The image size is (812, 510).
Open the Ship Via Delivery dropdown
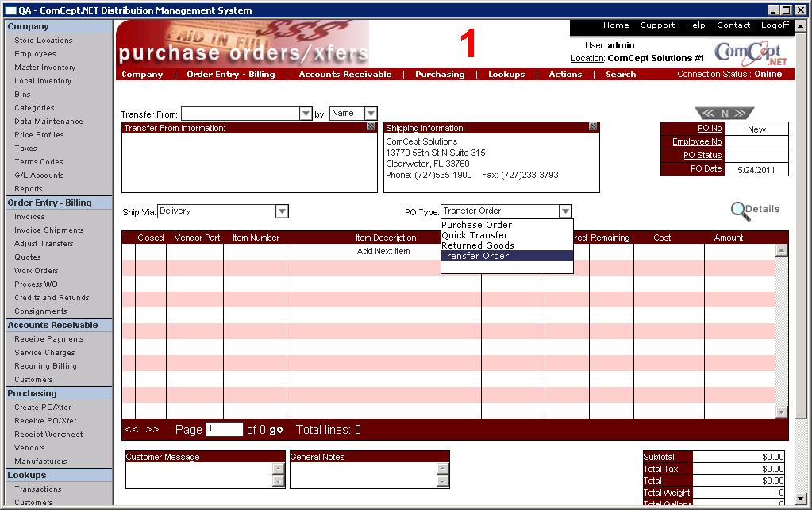(x=281, y=211)
